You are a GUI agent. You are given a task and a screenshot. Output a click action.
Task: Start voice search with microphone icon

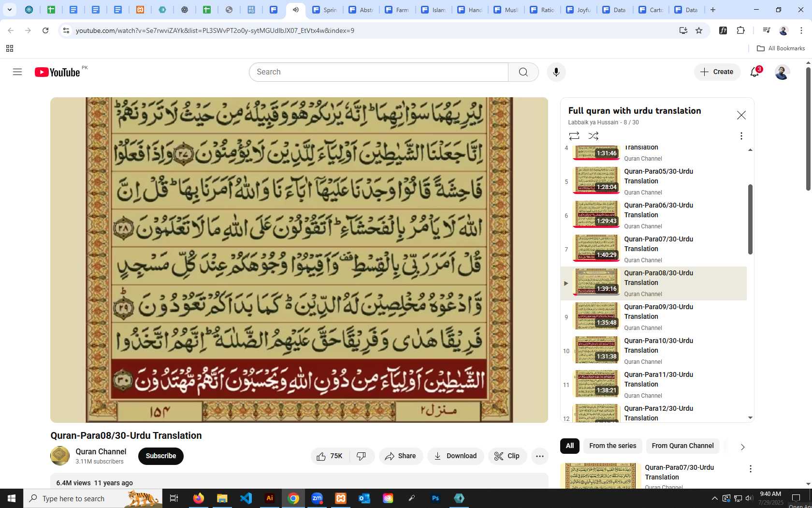click(556, 72)
